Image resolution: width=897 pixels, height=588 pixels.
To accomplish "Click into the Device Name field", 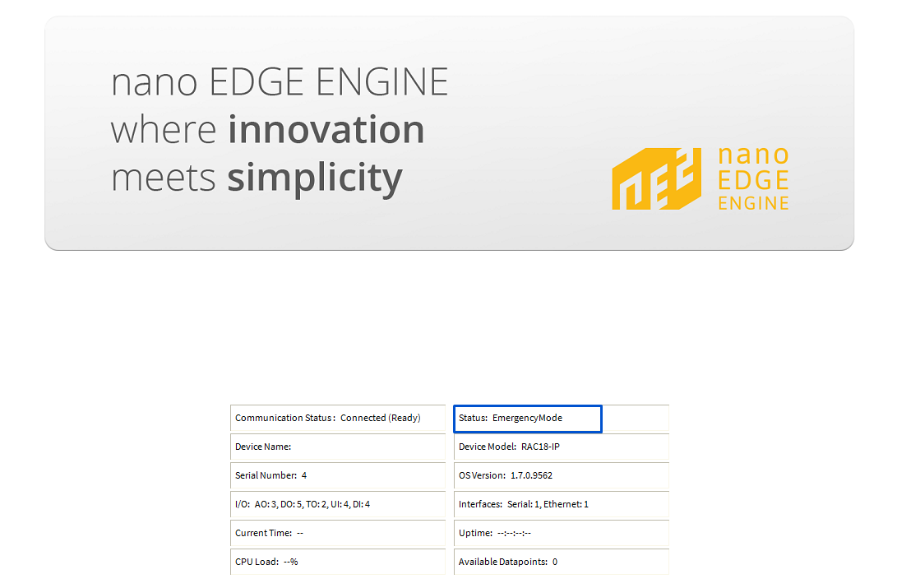I will click(x=337, y=447).
